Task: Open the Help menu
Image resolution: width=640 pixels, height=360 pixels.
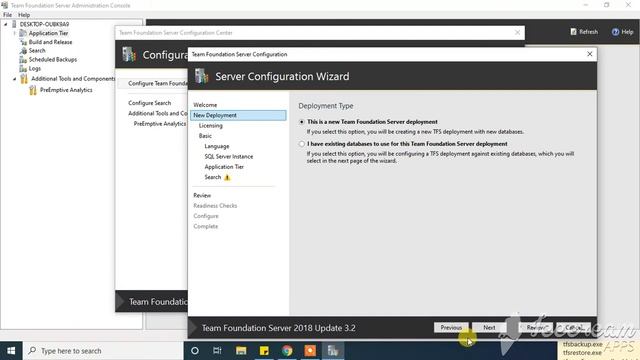Action: (x=24, y=15)
